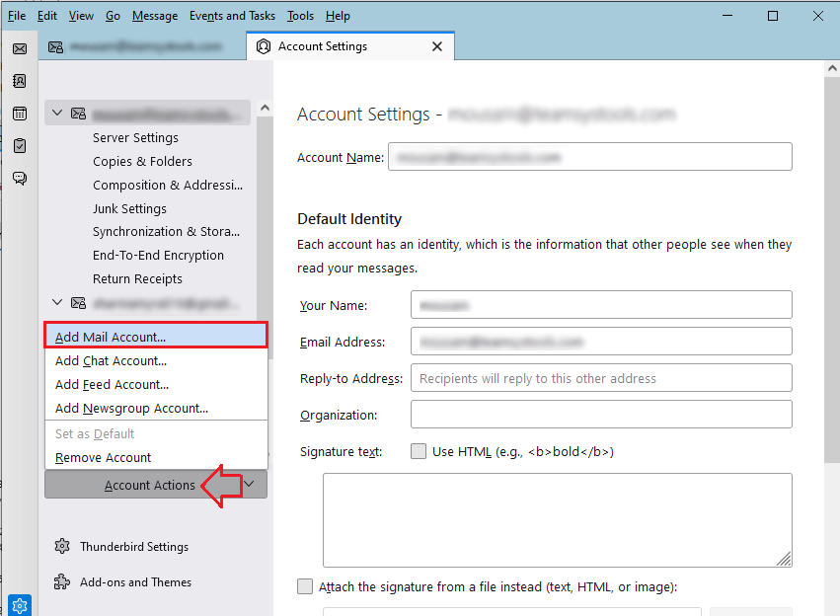Image resolution: width=840 pixels, height=616 pixels.
Task: Open Add-ons and Themes link
Action: pos(135,581)
